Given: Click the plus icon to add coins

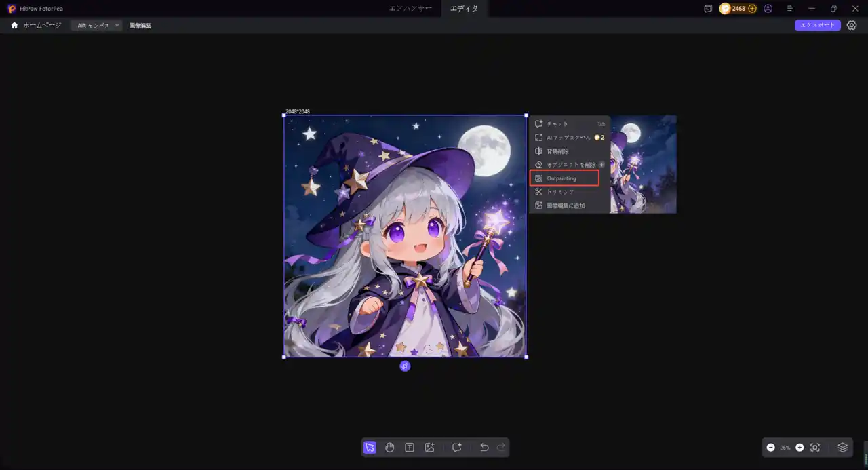Looking at the screenshot, I should [752, 9].
